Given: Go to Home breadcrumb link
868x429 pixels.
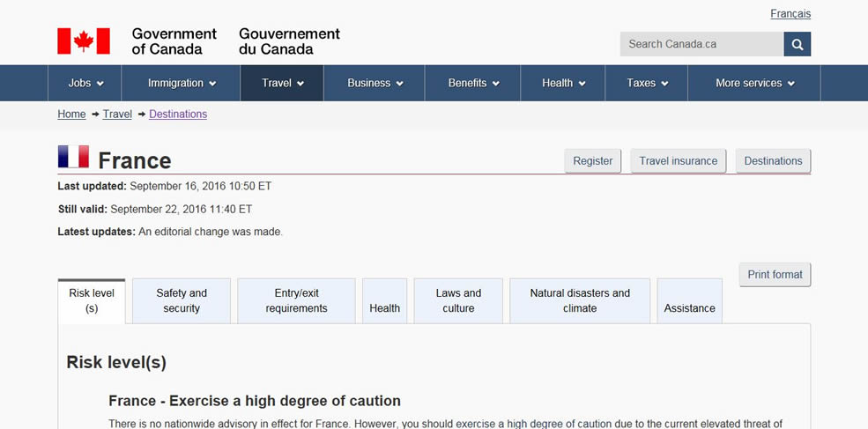Looking at the screenshot, I should click(x=71, y=114).
